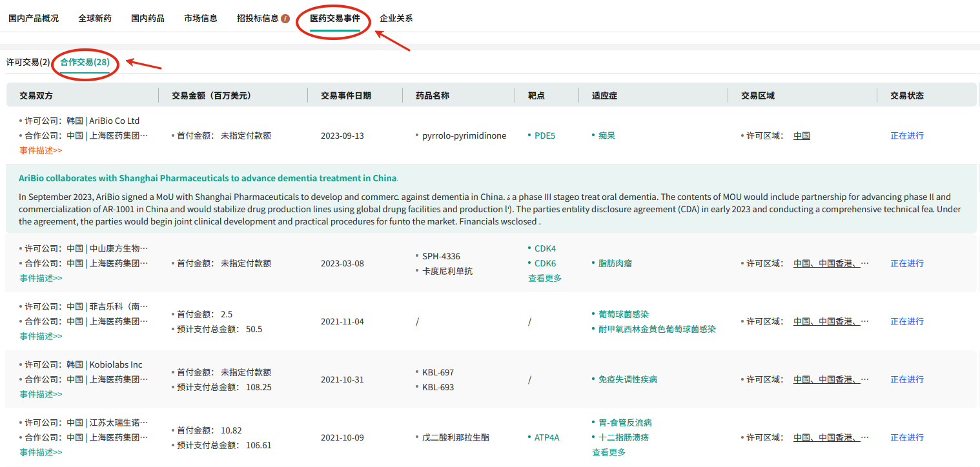
Task: Collapse the AriBio 事件描述>> expander
Action: 41,150
